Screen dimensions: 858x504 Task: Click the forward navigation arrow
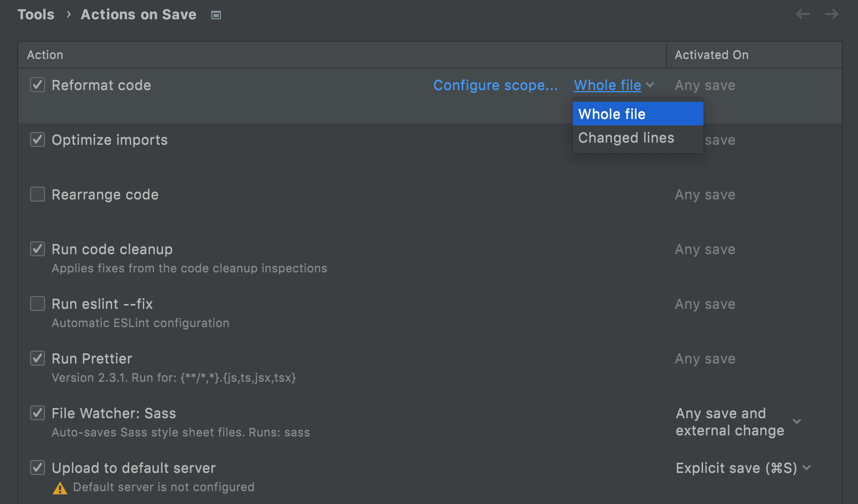click(x=831, y=14)
